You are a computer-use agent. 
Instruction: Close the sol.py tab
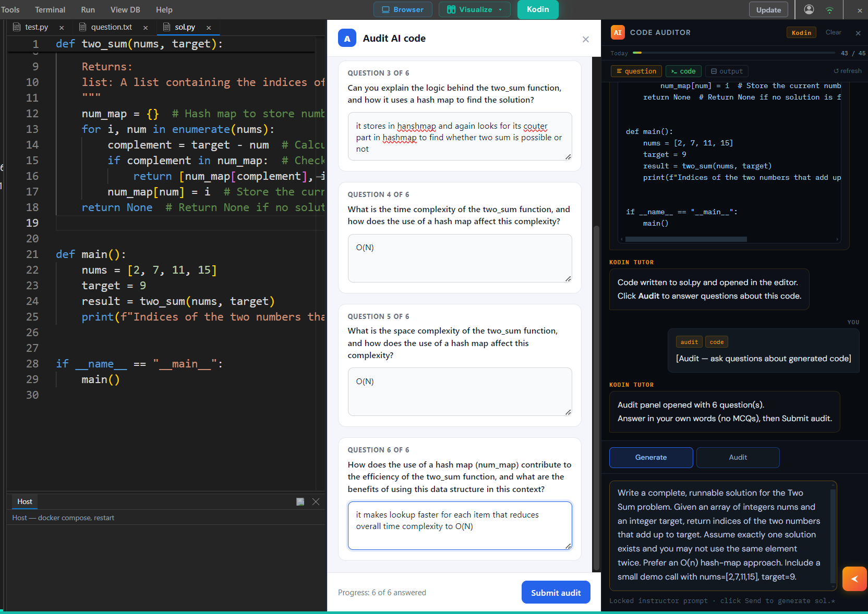click(209, 28)
